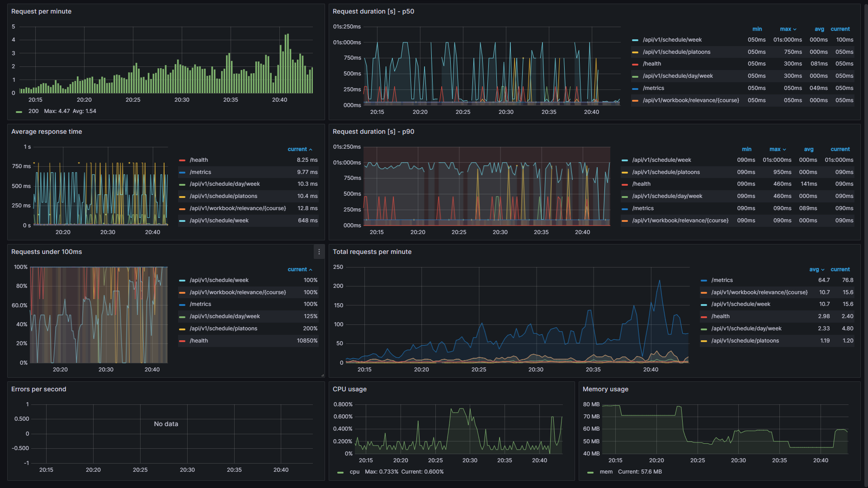Click the Memory usage panel title
Image resolution: width=868 pixels, height=488 pixels.
(x=605, y=389)
